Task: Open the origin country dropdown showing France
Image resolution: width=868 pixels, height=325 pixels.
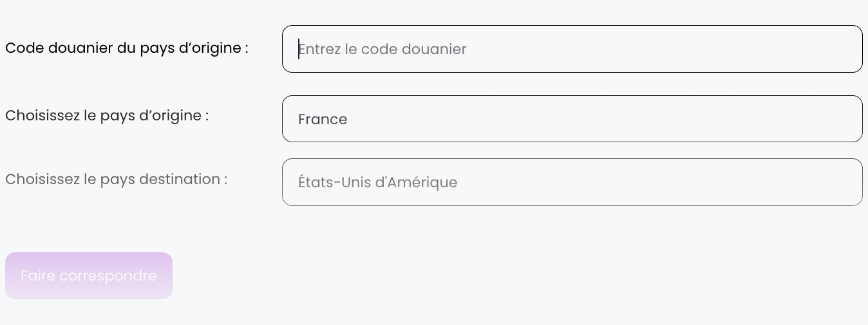Action: point(572,119)
